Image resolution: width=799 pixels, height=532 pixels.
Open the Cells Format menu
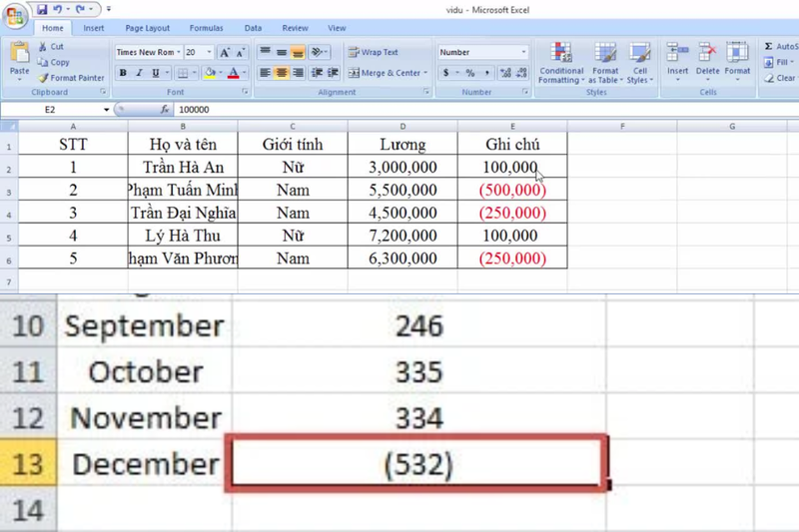point(737,63)
